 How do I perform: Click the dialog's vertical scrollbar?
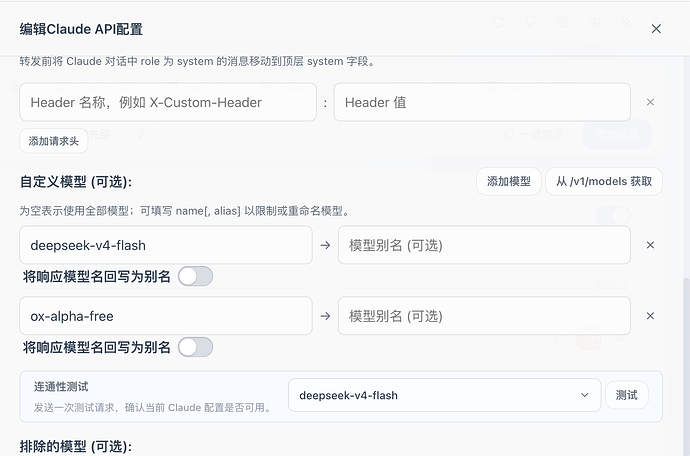(x=686, y=367)
